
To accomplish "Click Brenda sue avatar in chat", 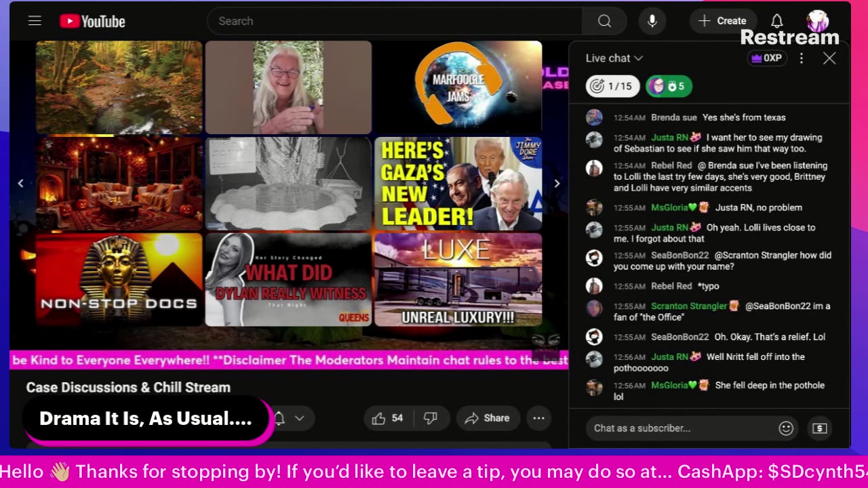I will 594,117.
